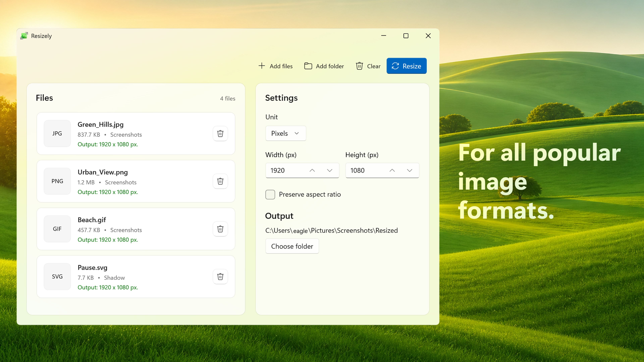Viewport: 644px width, 362px height.
Task: Increase width with the up arrow
Action: 312,170
